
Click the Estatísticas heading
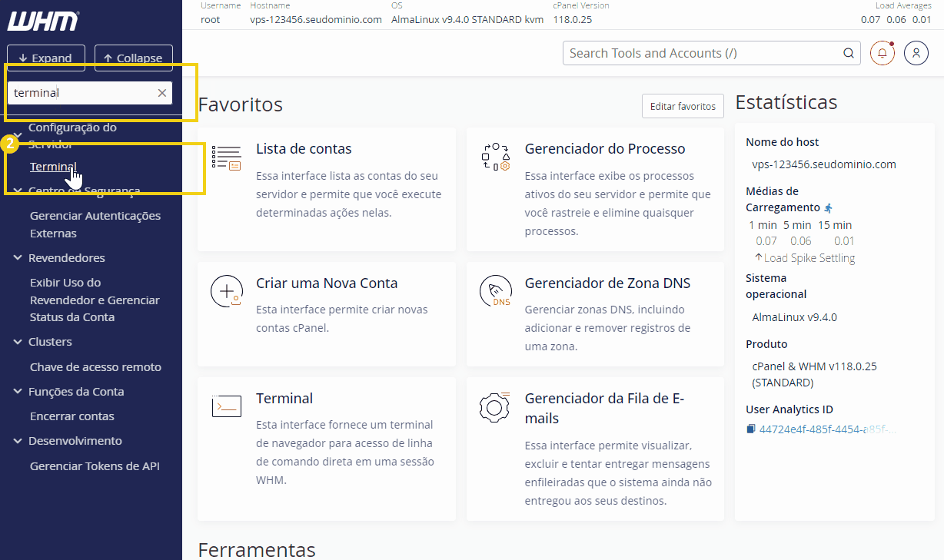click(786, 102)
